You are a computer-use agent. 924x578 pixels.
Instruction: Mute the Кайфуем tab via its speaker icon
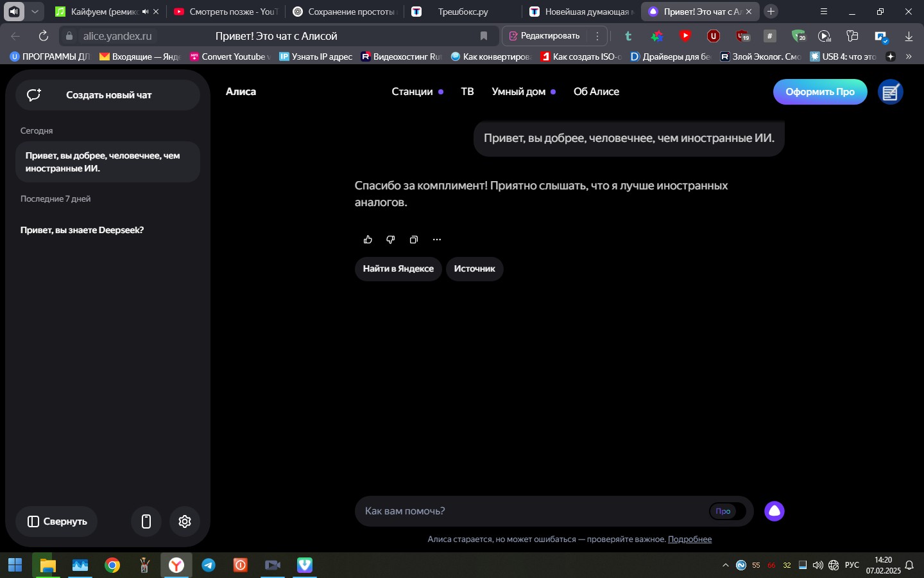(146, 12)
